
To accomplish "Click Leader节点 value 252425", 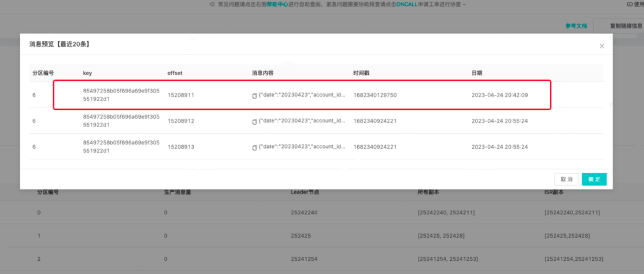I will click(x=301, y=236).
